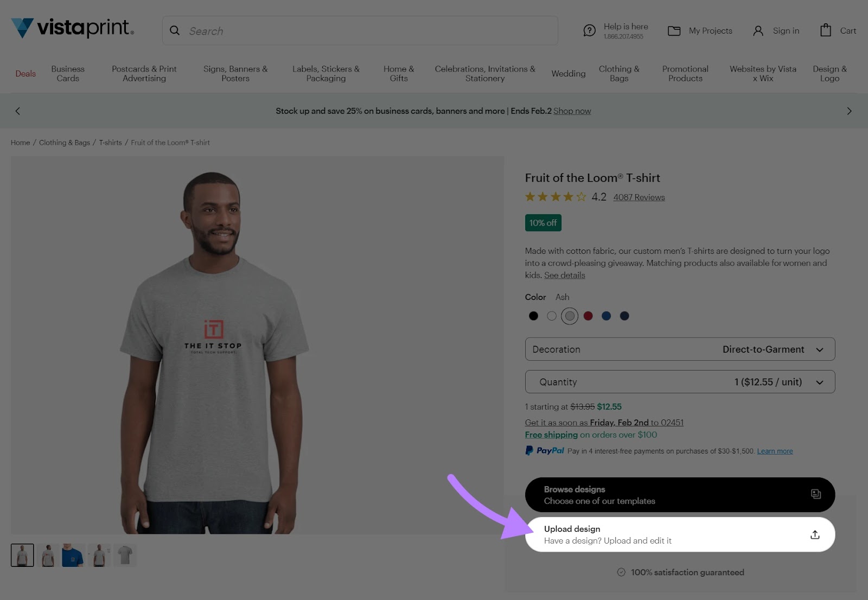Open My Projects via folder icon
The image size is (868, 600).
coord(674,31)
